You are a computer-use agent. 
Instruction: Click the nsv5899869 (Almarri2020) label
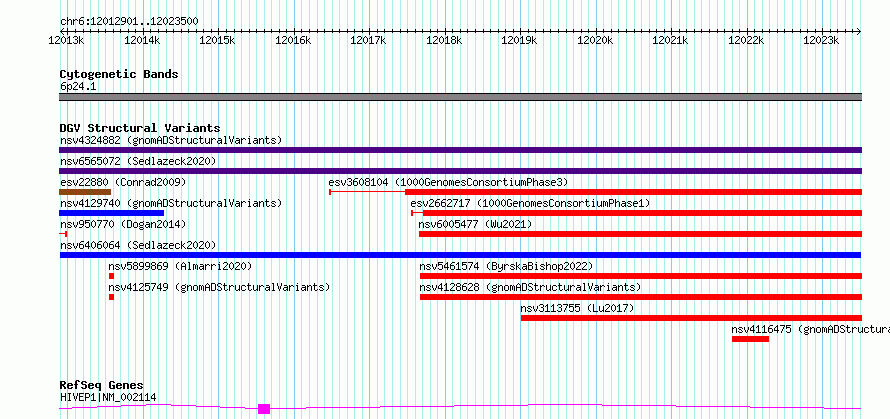click(x=180, y=266)
